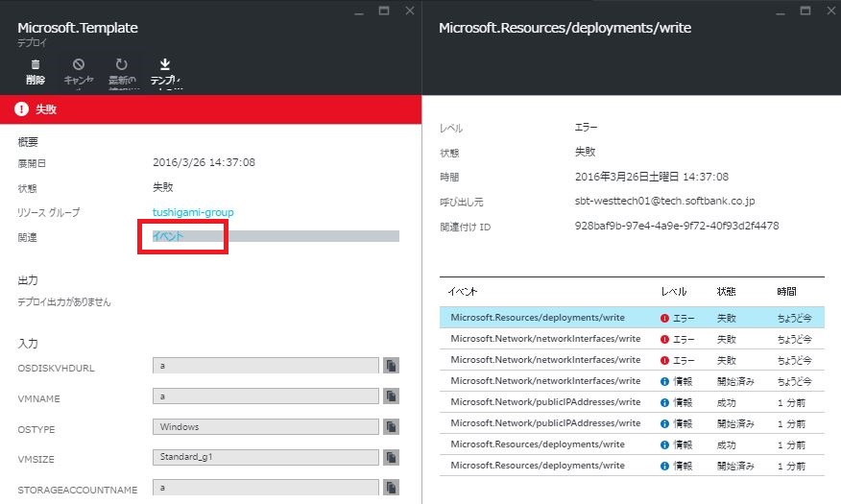Click the 時間 column header in the events table
The width and height of the screenshot is (841, 504).
[787, 291]
